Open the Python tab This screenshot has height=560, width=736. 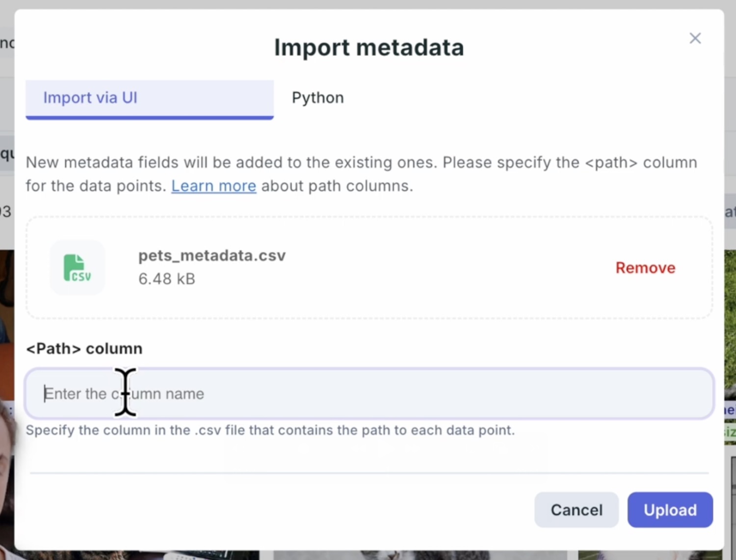317,98
